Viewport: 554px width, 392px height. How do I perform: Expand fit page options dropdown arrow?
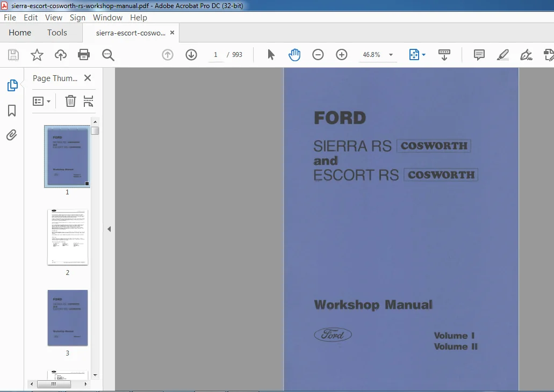click(x=423, y=55)
